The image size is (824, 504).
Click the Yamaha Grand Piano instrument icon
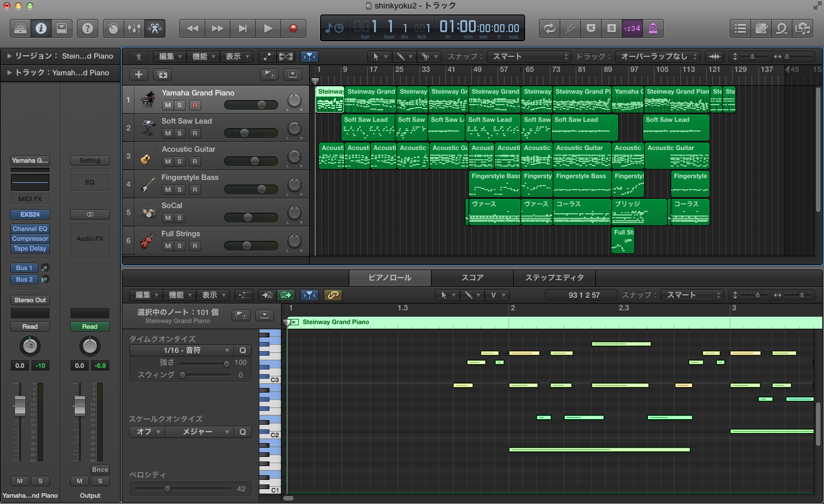click(x=148, y=99)
